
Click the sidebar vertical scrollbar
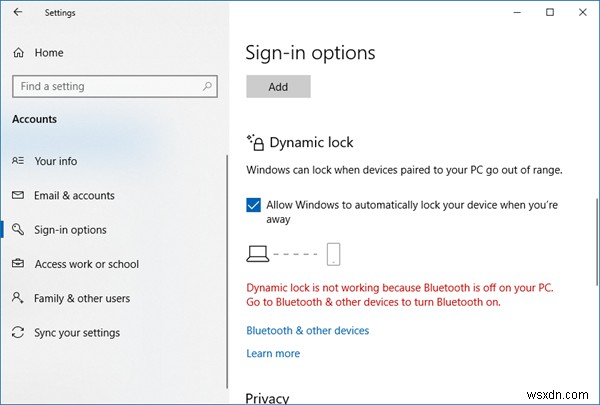pos(227,272)
